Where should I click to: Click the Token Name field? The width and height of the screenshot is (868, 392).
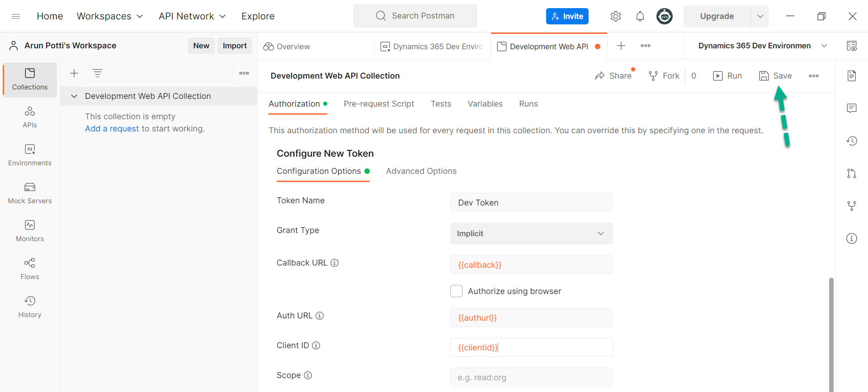coord(531,202)
